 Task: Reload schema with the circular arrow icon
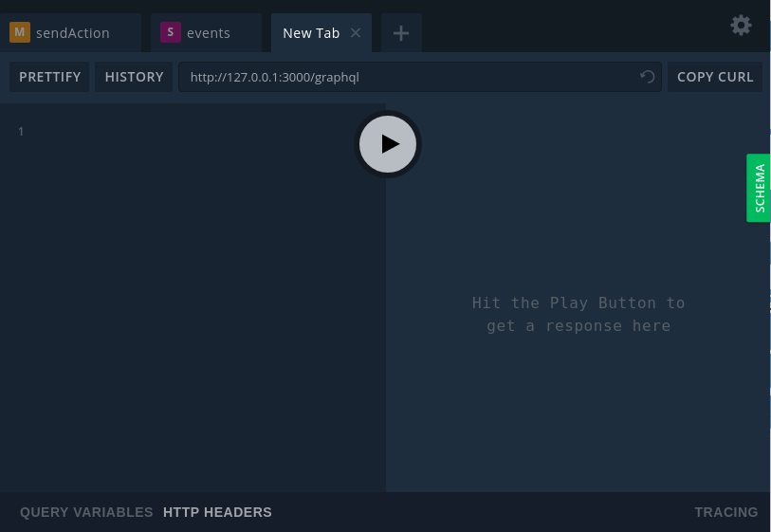tap(647, 77)
